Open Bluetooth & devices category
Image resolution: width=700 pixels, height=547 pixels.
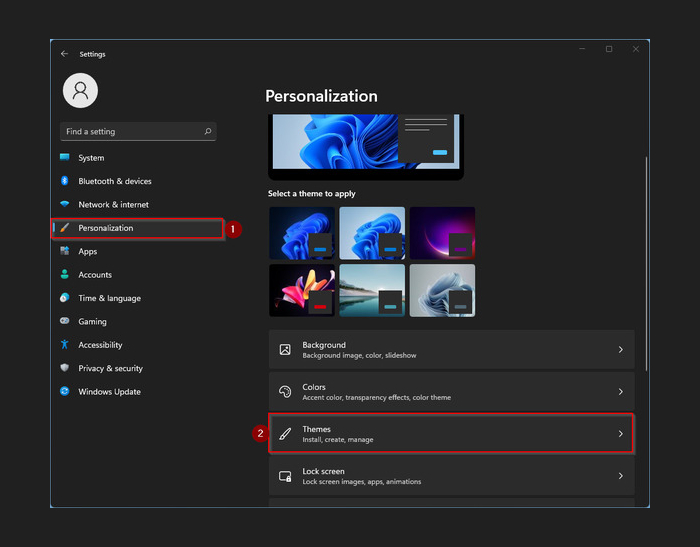[138, 181]
